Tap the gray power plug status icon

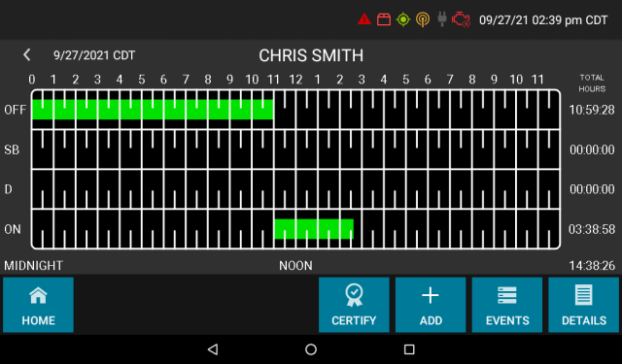click(x=441, y=19)
